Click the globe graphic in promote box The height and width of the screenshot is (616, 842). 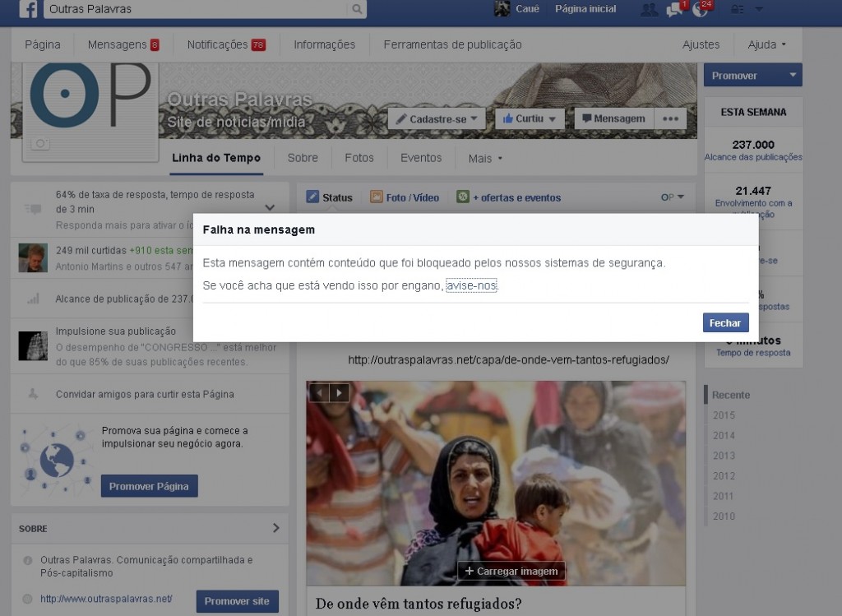(57, 461)
